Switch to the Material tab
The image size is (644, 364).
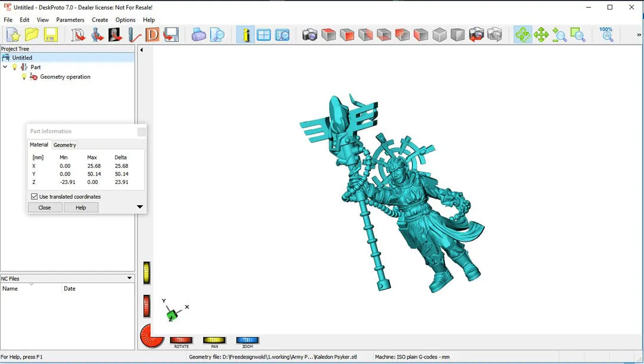pyautogui.click(x=39, y=144)
